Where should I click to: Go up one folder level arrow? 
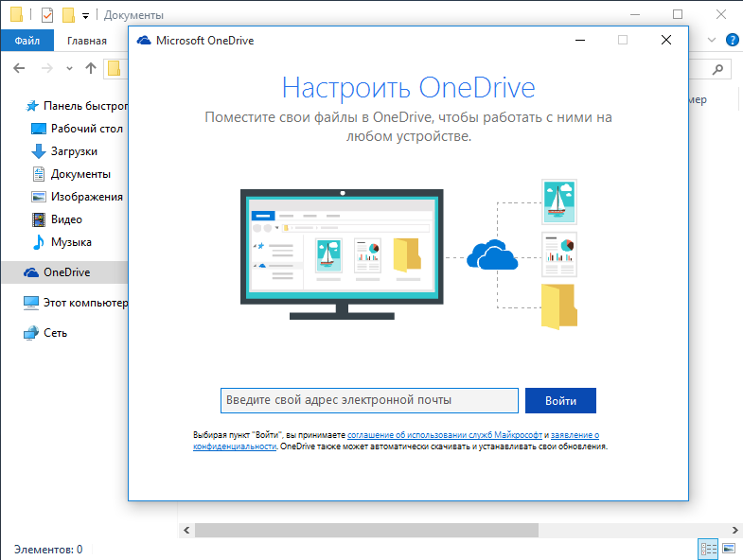click(91, 68)
